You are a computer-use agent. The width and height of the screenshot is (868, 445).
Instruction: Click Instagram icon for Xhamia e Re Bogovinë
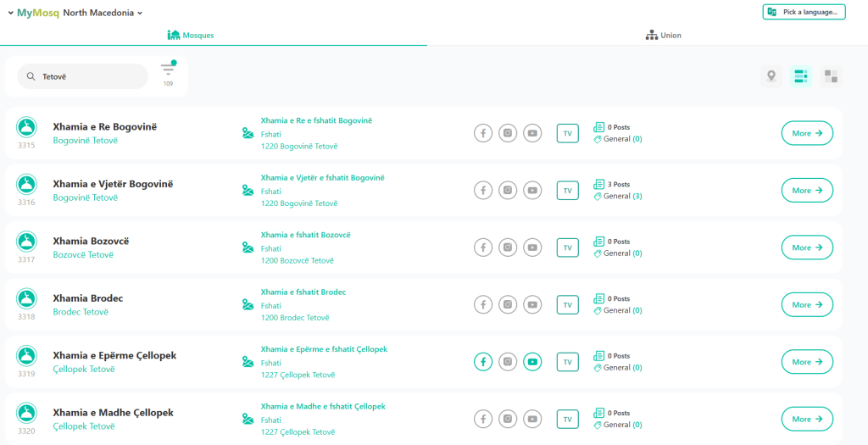pos(508,133)
